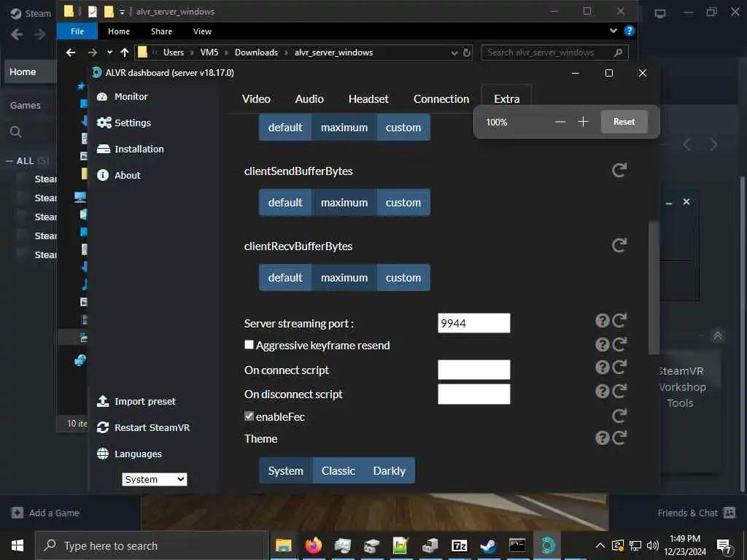Open the Audio settings tab
The image size is (747, 560).
309,99
